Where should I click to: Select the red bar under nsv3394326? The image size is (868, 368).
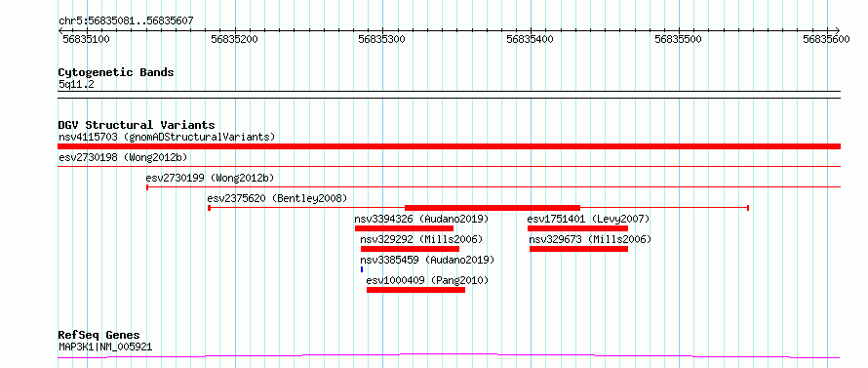[x=404, y=228]
